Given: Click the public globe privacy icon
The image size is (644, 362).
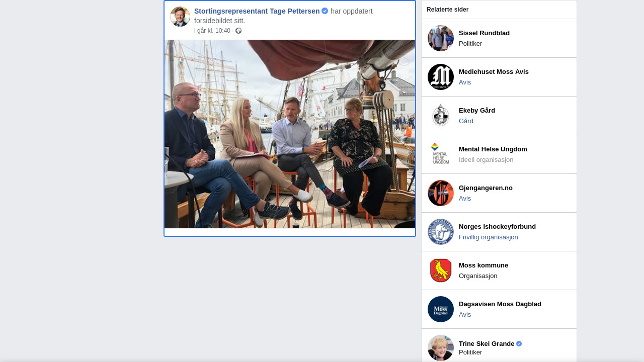Looking at the screenshot, I should click(238, 31).
